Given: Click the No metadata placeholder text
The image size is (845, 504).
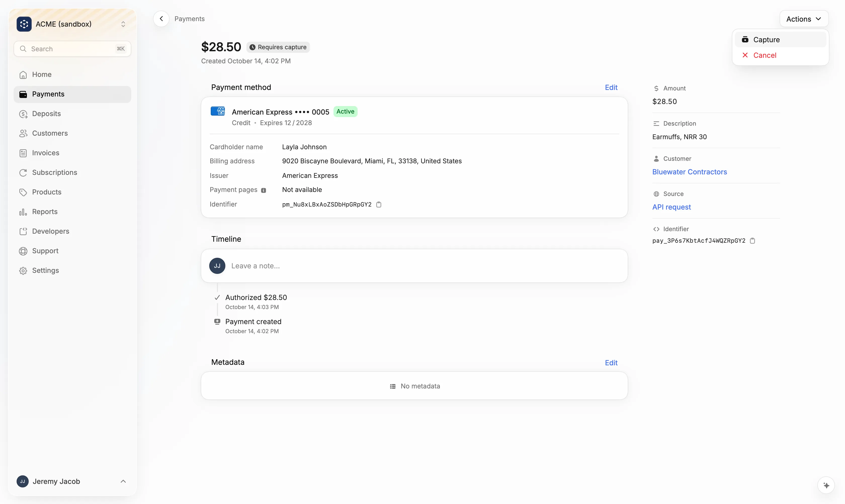Looking at the screenshot, I should 420,386.
